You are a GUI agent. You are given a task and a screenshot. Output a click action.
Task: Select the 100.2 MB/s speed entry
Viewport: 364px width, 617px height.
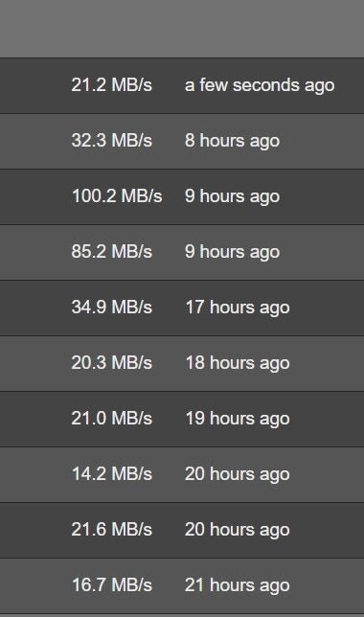(x=117, y=196)
